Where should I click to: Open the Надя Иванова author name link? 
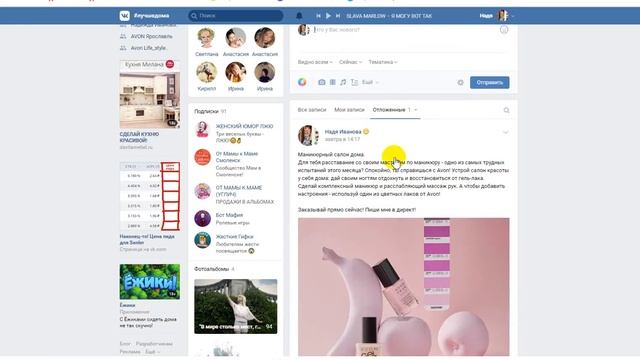[x=343, y=132]
